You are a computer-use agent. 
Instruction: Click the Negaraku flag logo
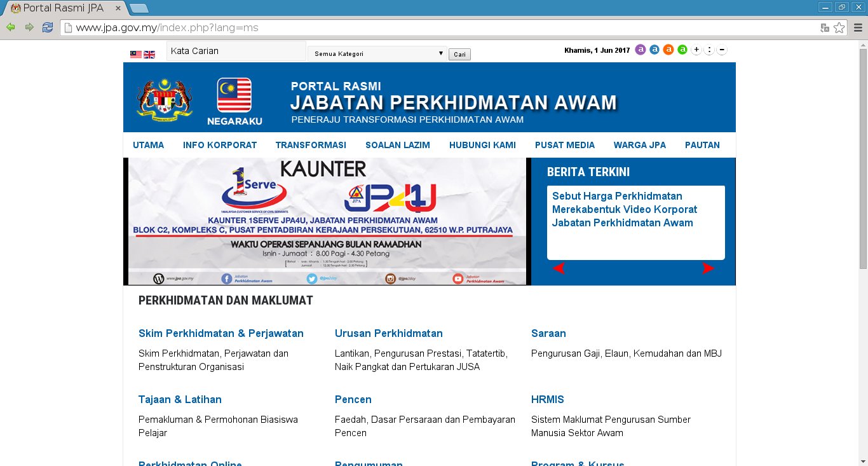click(x=234, y=102)
